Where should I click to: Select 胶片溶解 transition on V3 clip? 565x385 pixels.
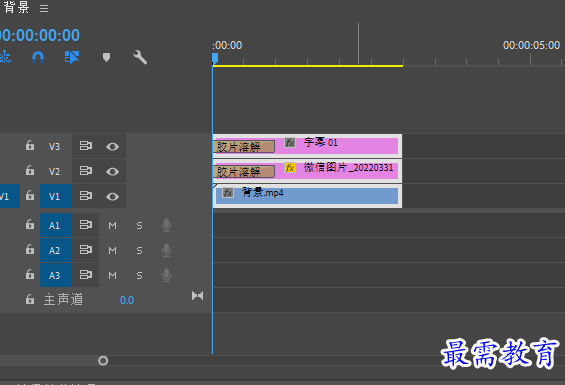click(244, 147)
